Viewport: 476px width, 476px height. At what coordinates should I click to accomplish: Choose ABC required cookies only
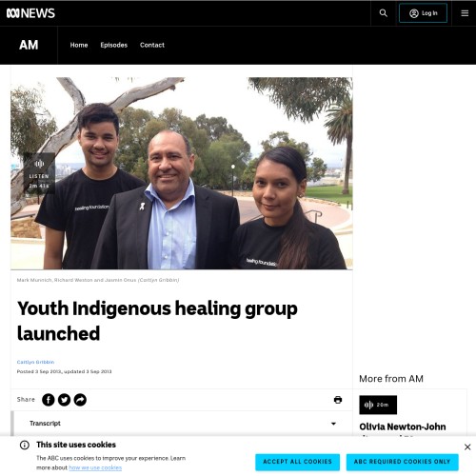[x=402, y=462]
